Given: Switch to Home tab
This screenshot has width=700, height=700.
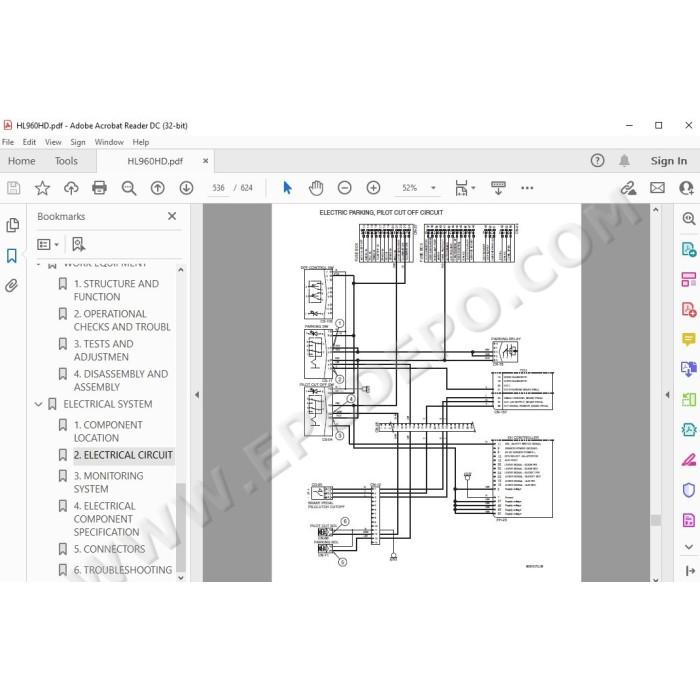Looking at the screenshot, I should pyautogui.click(x=21, y=161).
